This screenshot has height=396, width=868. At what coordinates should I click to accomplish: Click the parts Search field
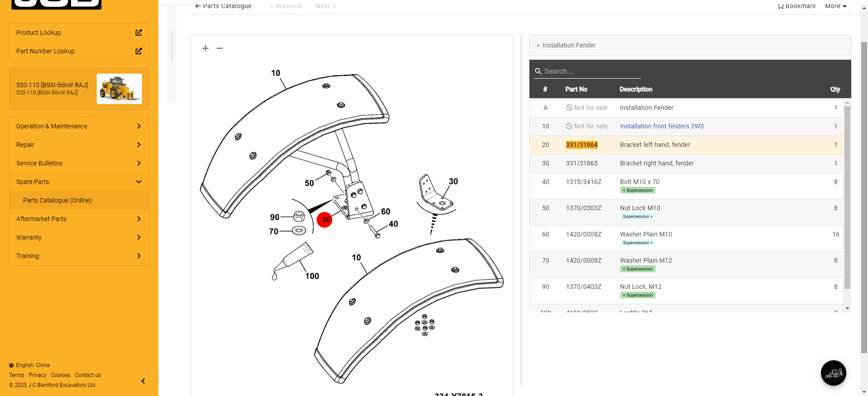[x=588, y=71]
